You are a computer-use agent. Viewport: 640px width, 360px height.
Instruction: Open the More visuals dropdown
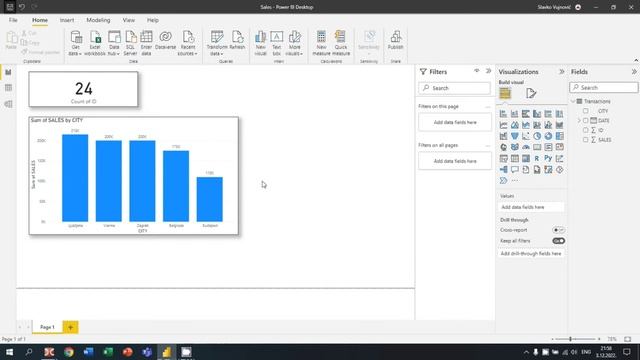click(x=294, y=43)
